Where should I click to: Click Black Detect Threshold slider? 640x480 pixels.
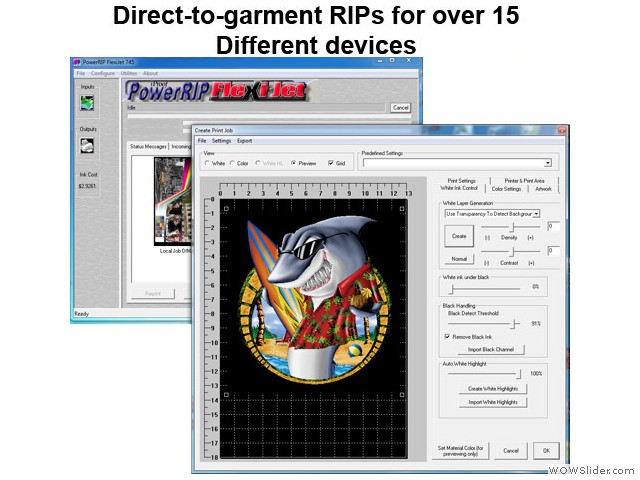[x=484, y=324]
